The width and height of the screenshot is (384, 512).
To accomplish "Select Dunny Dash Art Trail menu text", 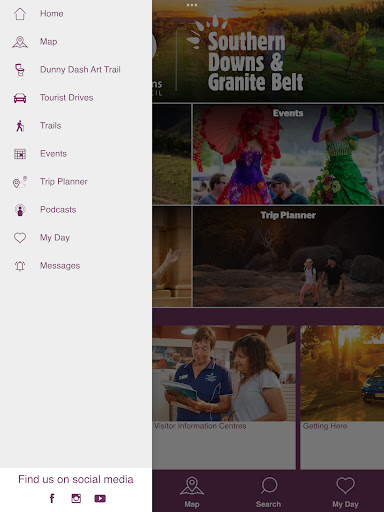I will tap(80, 69).
